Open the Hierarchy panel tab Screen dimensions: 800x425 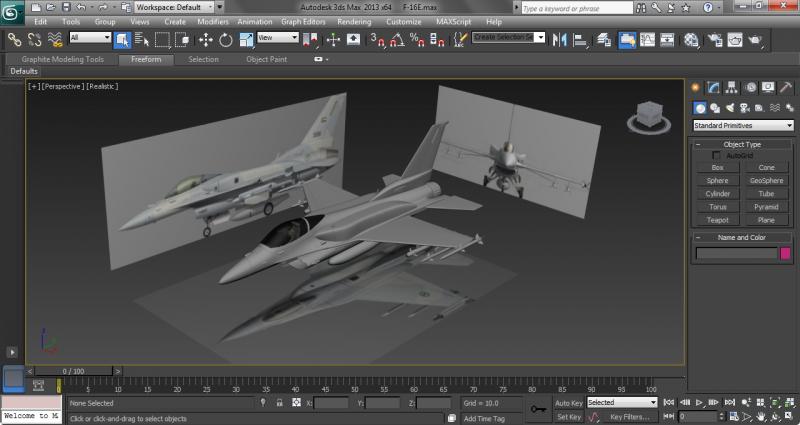coord(733,88)
